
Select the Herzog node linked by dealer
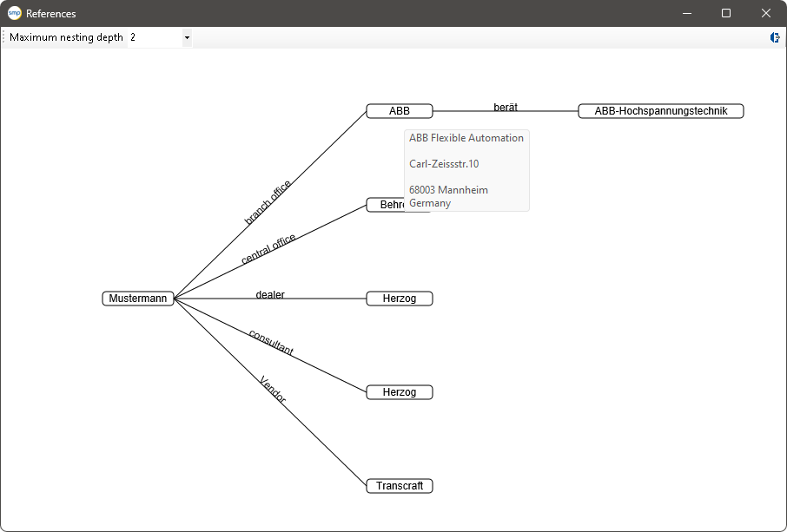tap(400, 299)
